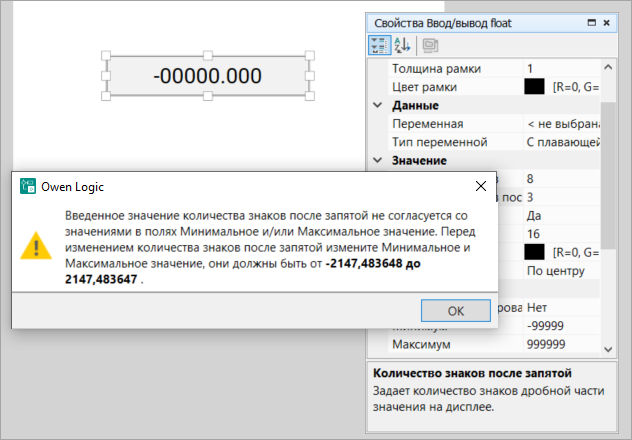Pick the Цвет рамки black swatch
This screenshot has width=632, height=440.
click(534, 87)
